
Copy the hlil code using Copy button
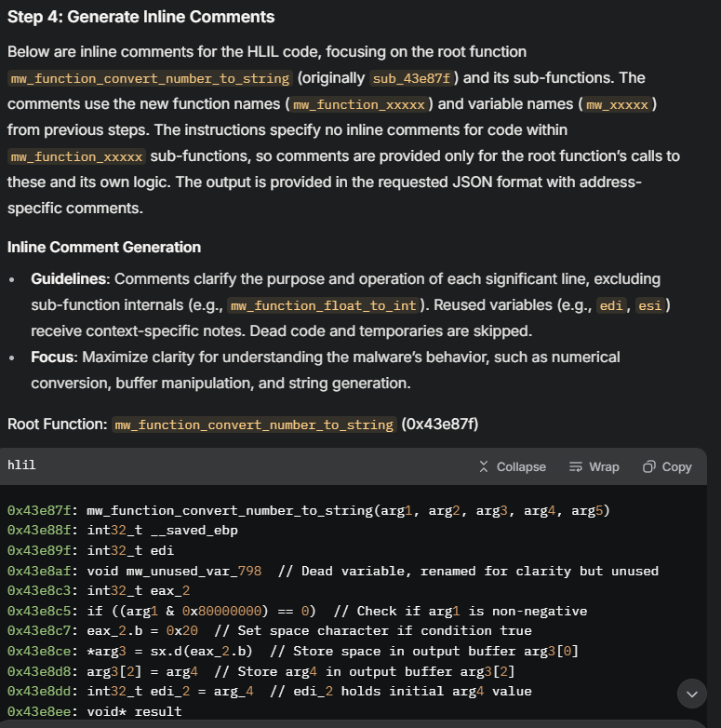pos(667,466)
